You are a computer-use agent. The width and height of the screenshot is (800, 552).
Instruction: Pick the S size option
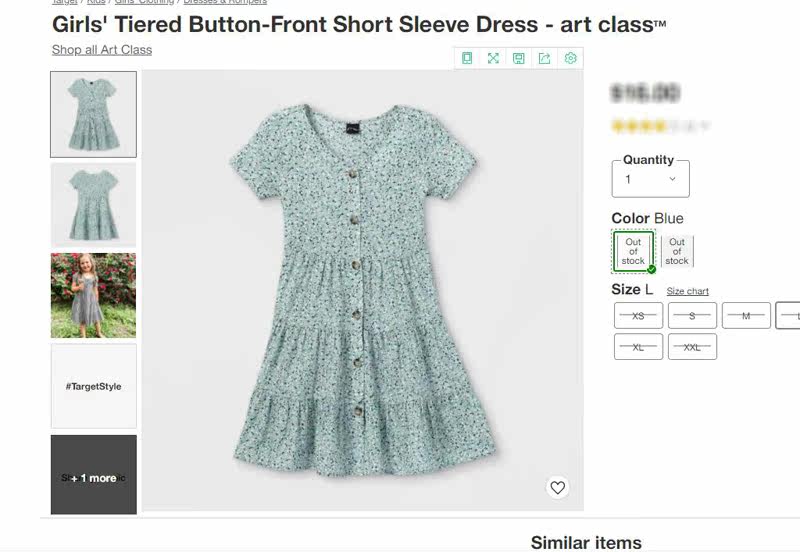[692, 315]
